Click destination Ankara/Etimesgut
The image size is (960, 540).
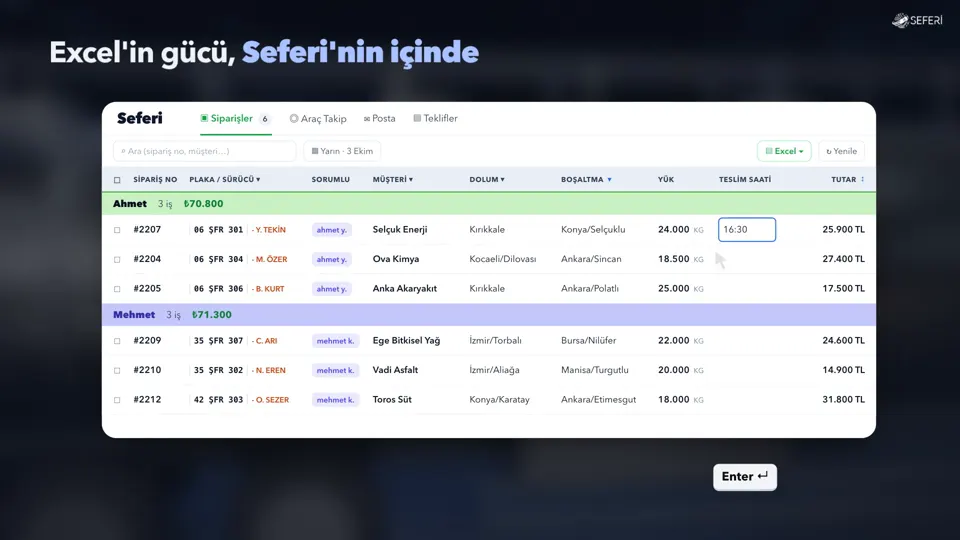(x=598, y=400)
